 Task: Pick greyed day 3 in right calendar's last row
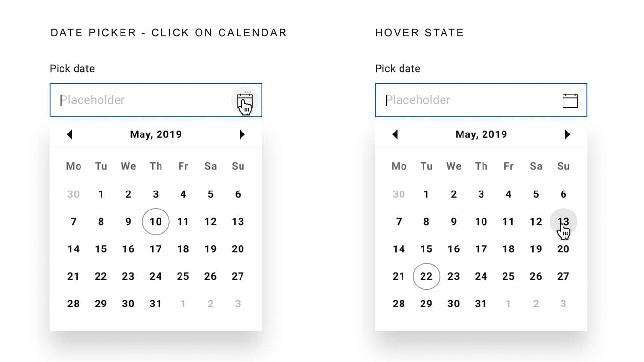(563, 304)
